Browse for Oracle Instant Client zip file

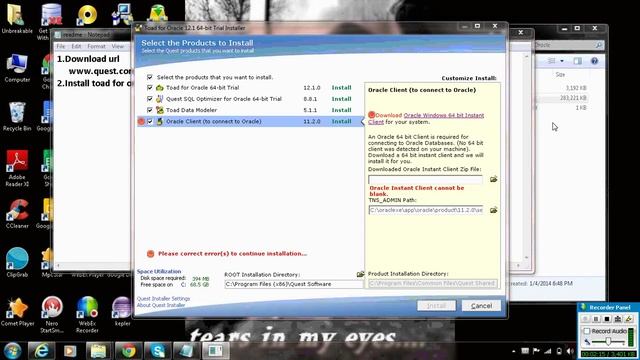click(493, 179)
